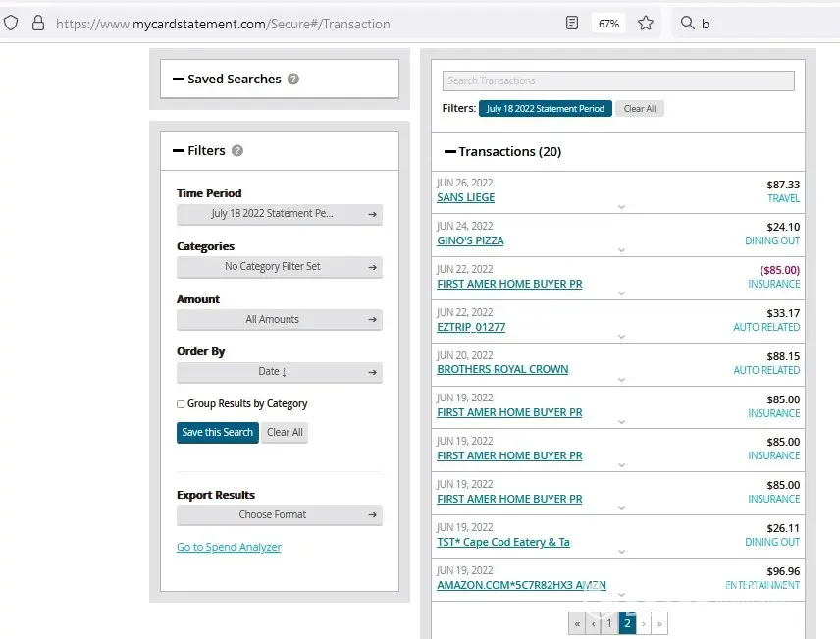
Task: Click the Save this Search button
Action: point(217,433)
